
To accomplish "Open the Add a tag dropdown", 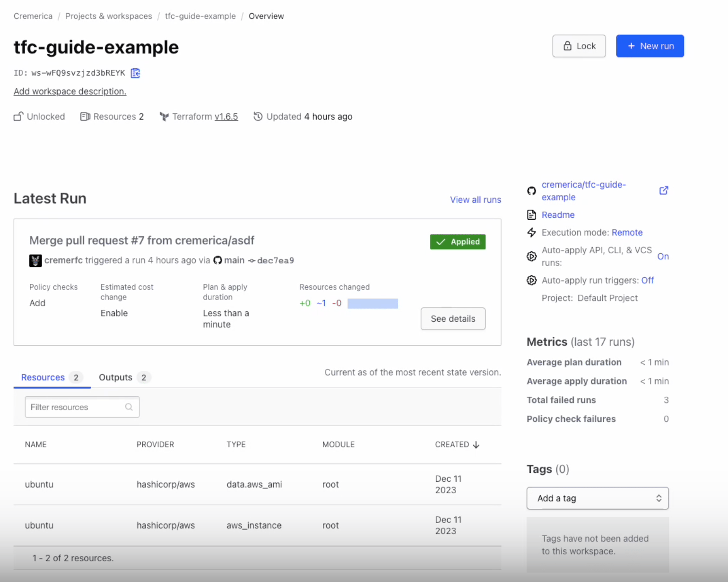I will click(598, 498).
